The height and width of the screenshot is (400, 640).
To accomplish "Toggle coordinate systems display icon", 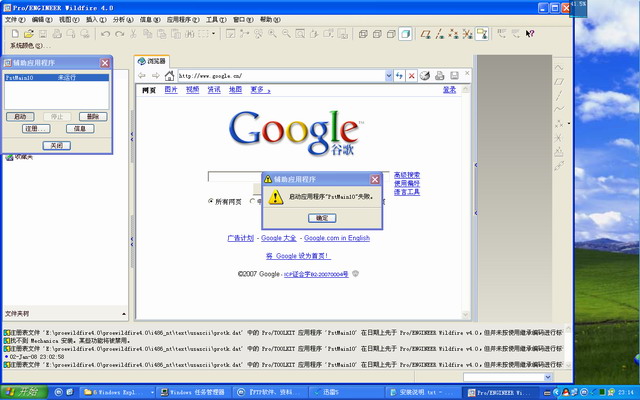I will [467, 34].
